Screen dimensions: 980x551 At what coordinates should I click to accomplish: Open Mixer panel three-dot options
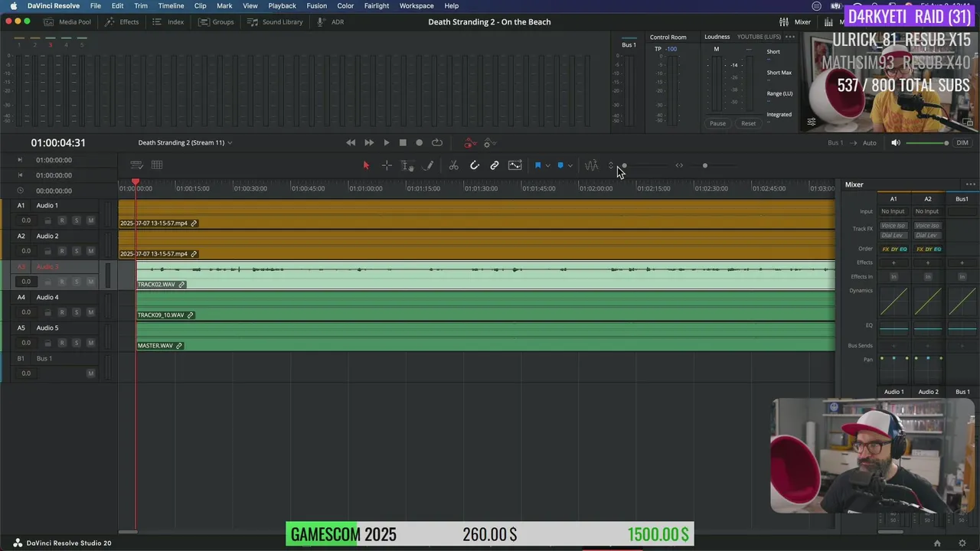click(x=970, y=184)
